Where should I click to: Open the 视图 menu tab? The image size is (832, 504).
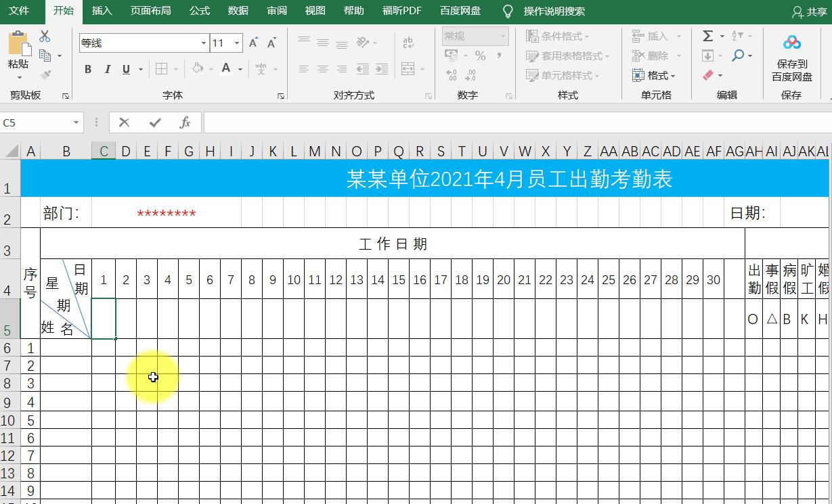tap(314, 11)
